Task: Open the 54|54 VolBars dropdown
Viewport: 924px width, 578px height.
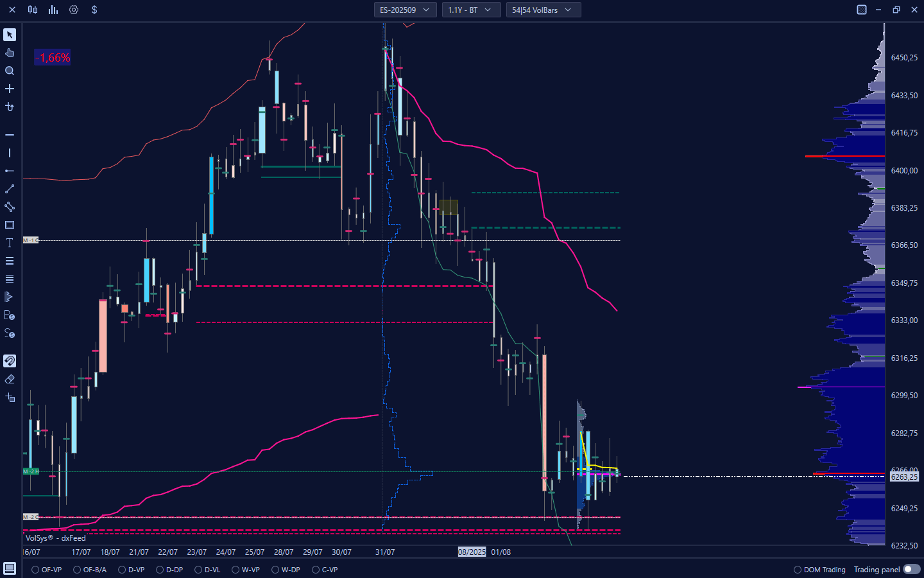Action: tap(543, 10)
